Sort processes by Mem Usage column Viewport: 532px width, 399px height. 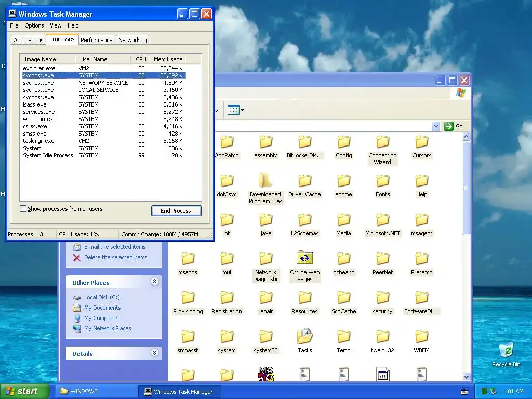[168, 59]
